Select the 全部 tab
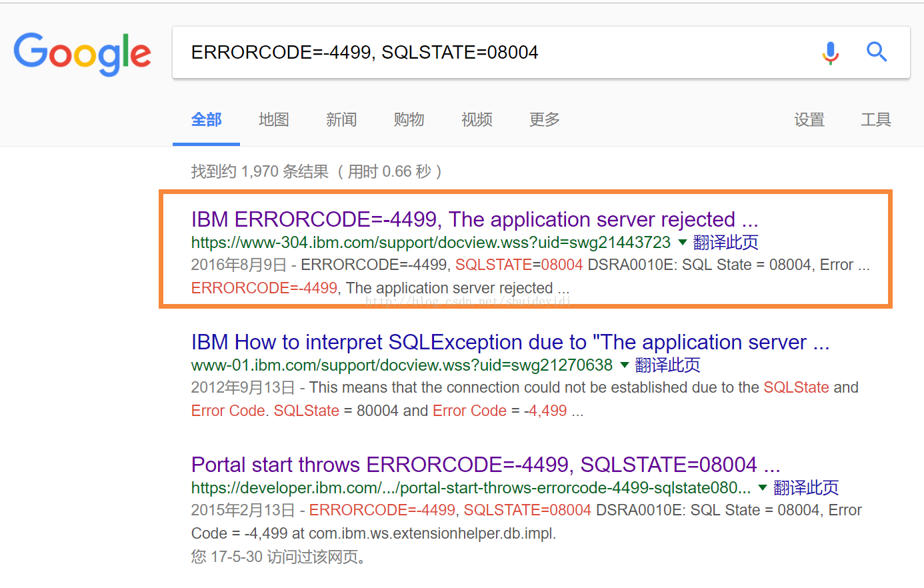 point(206,120)
